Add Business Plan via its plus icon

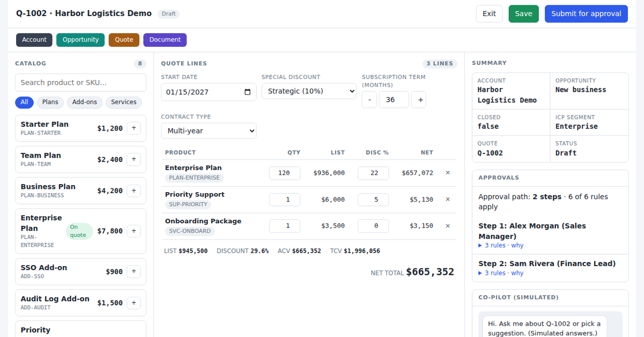[x=134, y=191]
